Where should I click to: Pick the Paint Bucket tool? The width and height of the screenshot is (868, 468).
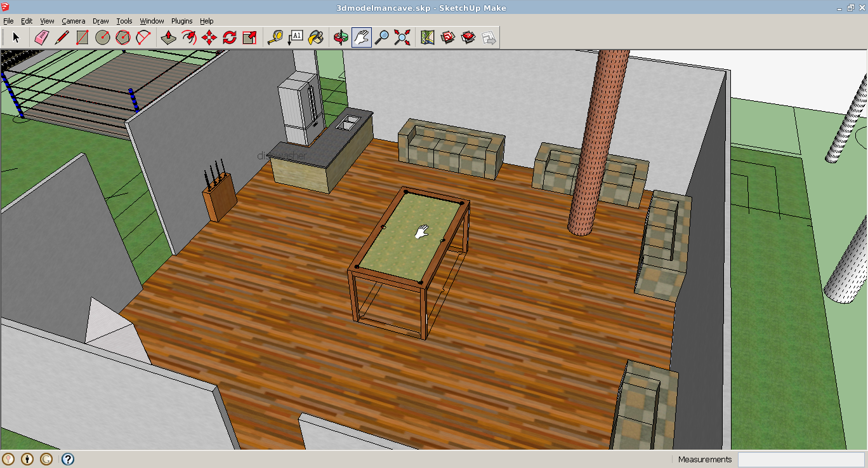[x=315, y=37]
